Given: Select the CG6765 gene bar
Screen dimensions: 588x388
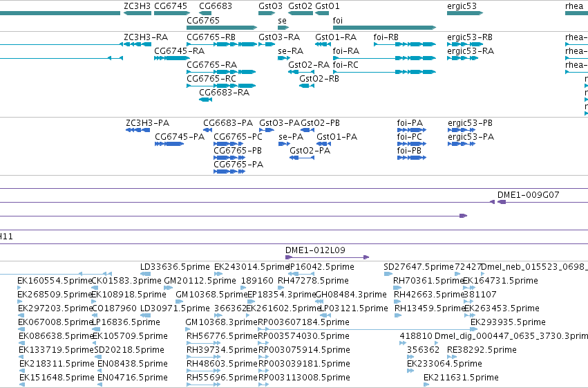Looking at the screenshot, I should click(x=222, y=28).
